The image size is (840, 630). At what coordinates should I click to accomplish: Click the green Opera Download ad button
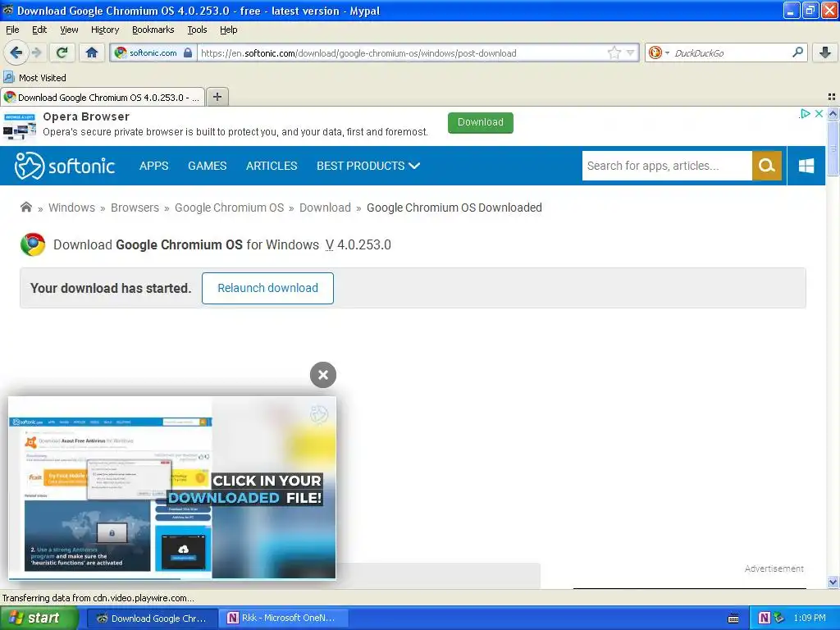(x=481, y=123)
